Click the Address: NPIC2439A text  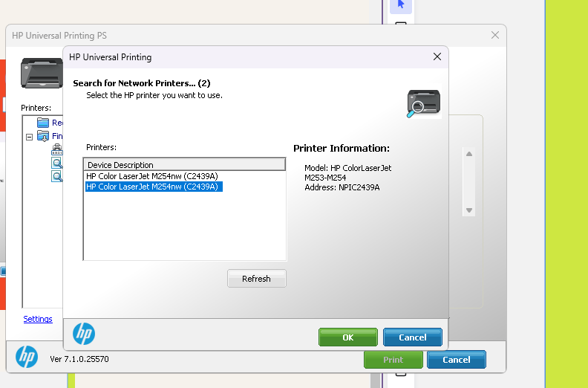click(342, 187)
